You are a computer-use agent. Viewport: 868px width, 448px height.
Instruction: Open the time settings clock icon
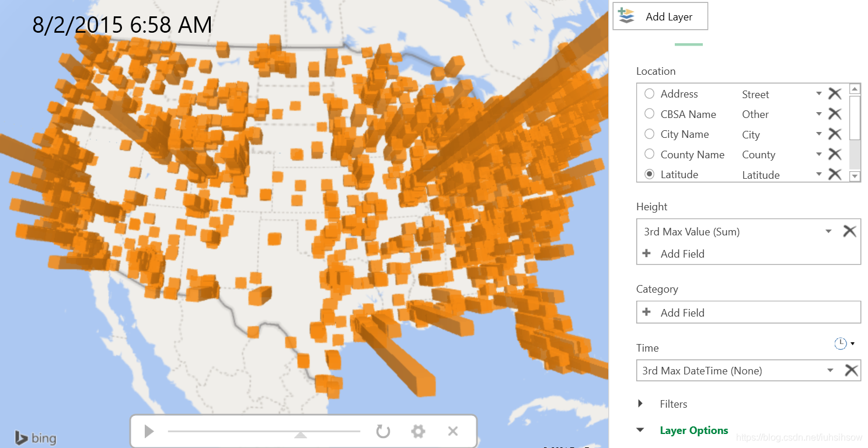[841, 344]
